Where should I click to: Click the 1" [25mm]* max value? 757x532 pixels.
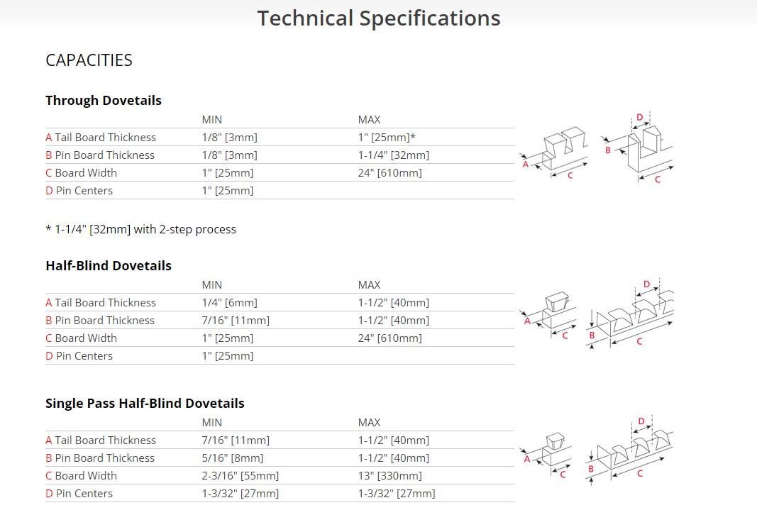pyautogui.click(x=387, y=138)
